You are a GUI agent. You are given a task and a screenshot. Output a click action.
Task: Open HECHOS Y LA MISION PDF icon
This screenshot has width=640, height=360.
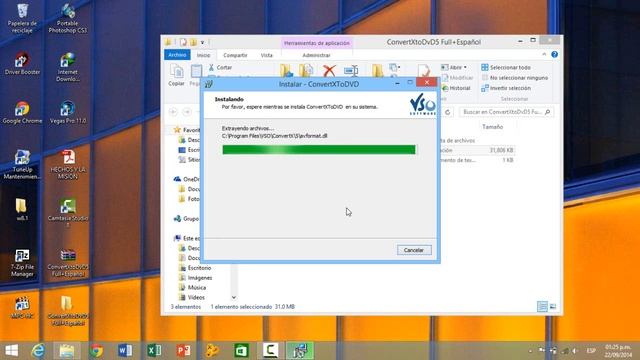tap(68, 164)
